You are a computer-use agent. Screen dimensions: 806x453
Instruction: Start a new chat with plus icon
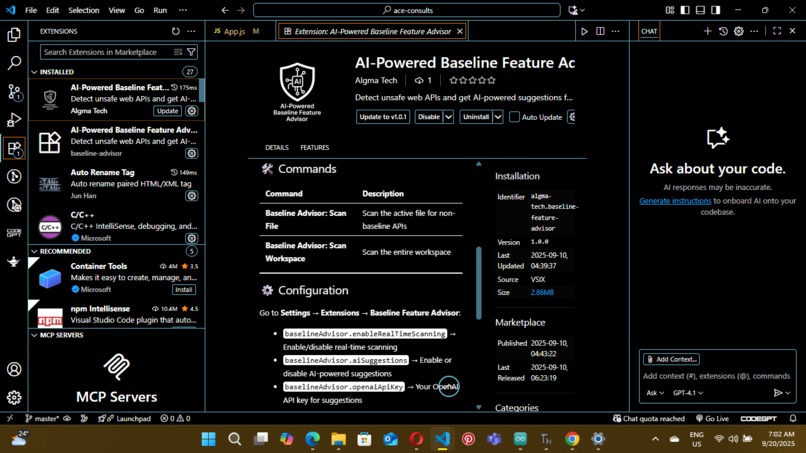tap(707, 31)
